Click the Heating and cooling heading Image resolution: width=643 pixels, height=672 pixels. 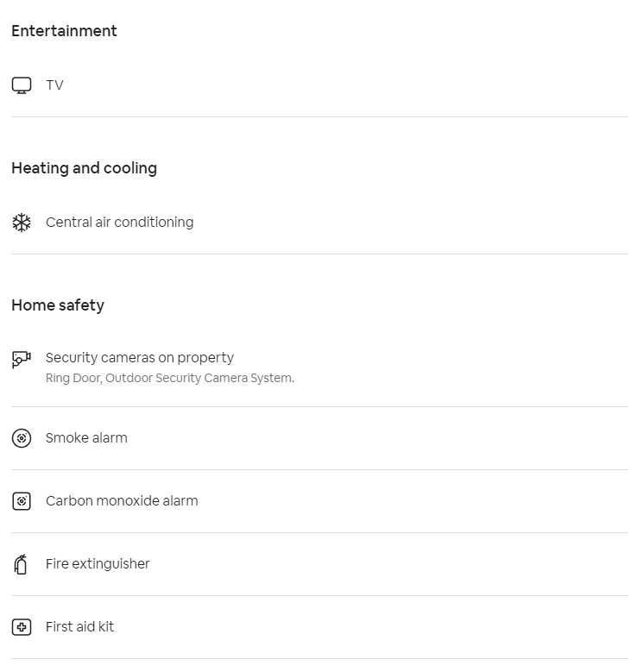coord(84,168)
